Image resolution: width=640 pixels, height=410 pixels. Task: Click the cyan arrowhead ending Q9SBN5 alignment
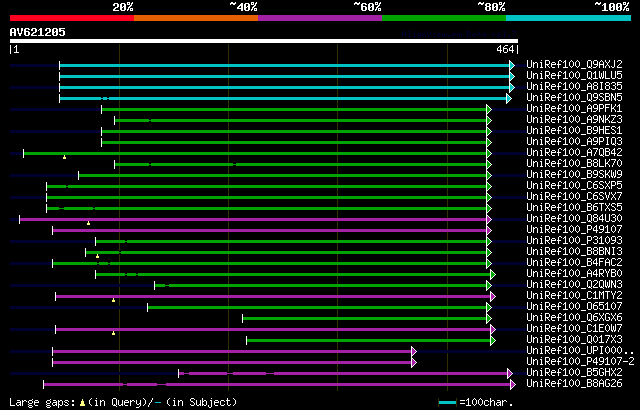509,98
